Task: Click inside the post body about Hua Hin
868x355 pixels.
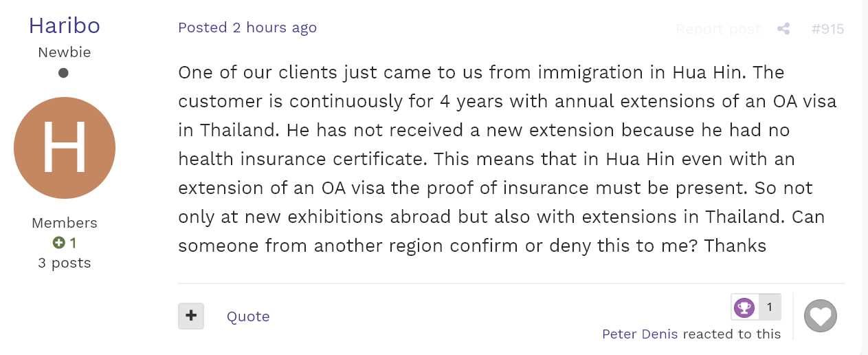Action: pyautogui.click(x=507, y=159)
